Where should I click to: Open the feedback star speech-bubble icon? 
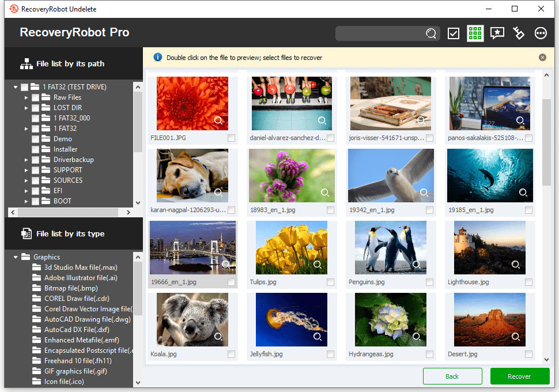497,33
